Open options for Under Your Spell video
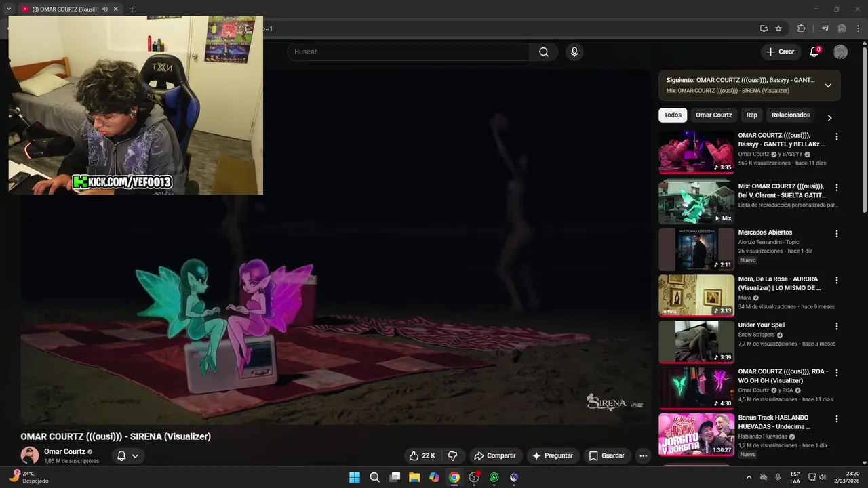Viewport: 868px width, 488px height. click(x=836, y=326)
